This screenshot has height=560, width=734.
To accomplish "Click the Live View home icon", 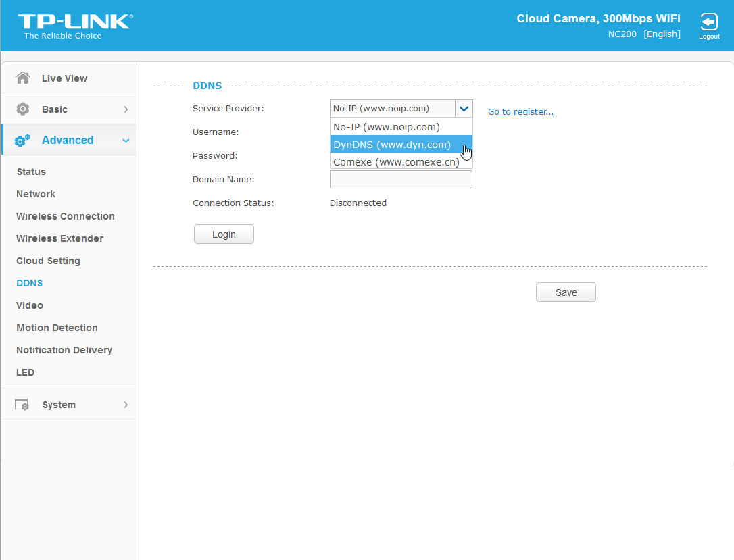I will 22,78.
